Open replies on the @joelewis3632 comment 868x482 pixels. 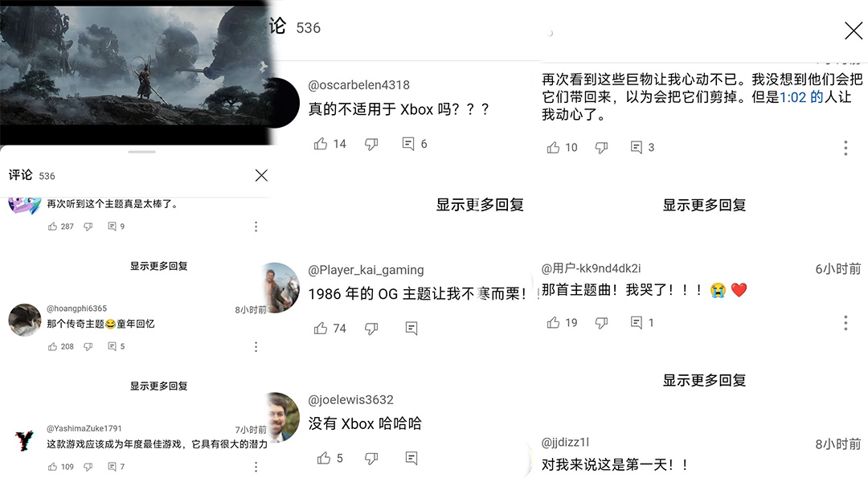pos(411,458)
